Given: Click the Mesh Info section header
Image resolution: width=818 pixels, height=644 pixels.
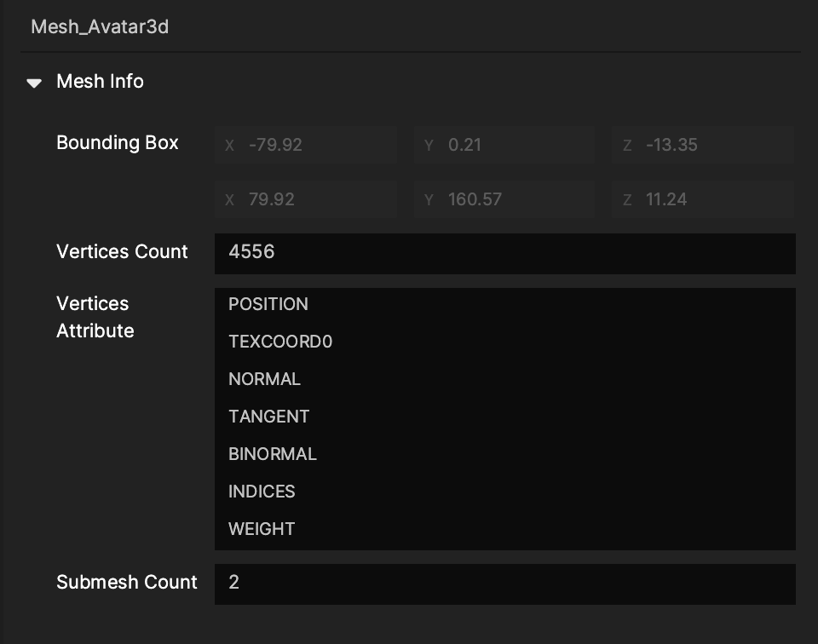Looking at the screenshot, I should [100, 82].
